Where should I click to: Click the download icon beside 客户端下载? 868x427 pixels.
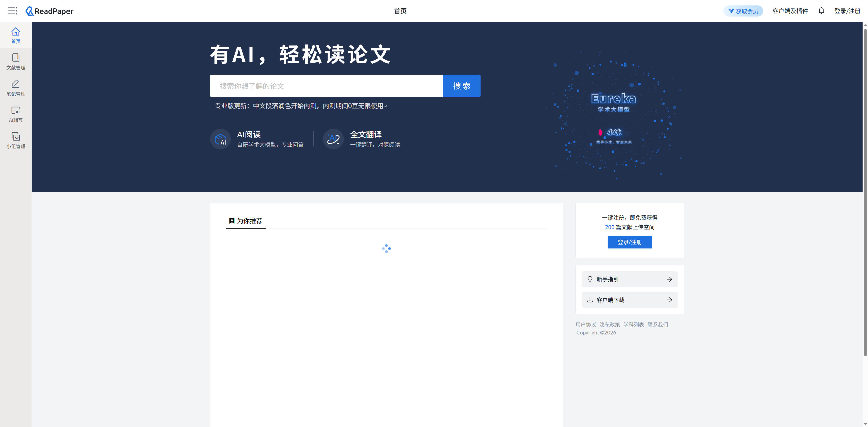click(590, 300)
